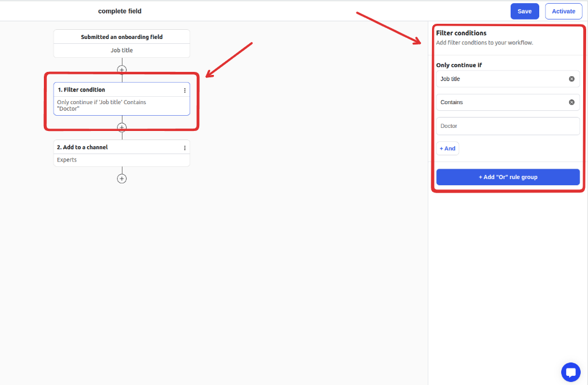Image resolution: width=588 pixels, height=385 pixels.
Task: Click the plus icon below Add to a channel
Action: tap(122, 178)
